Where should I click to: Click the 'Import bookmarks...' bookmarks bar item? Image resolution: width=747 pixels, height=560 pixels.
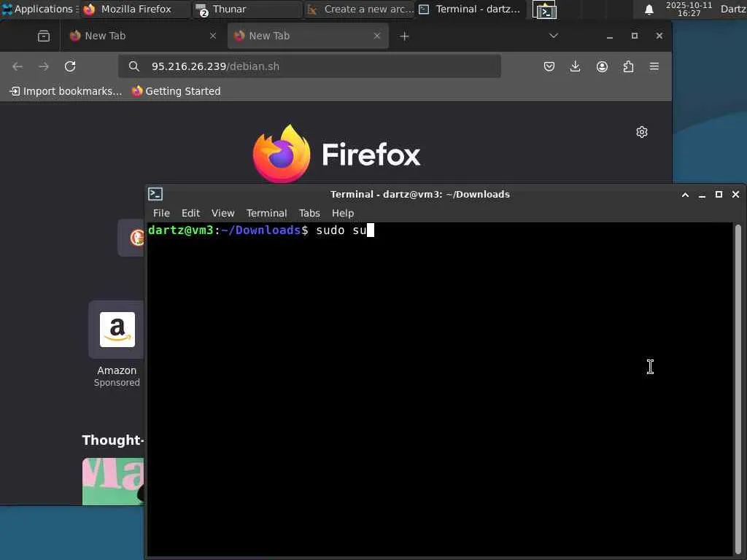pos(66,91)
